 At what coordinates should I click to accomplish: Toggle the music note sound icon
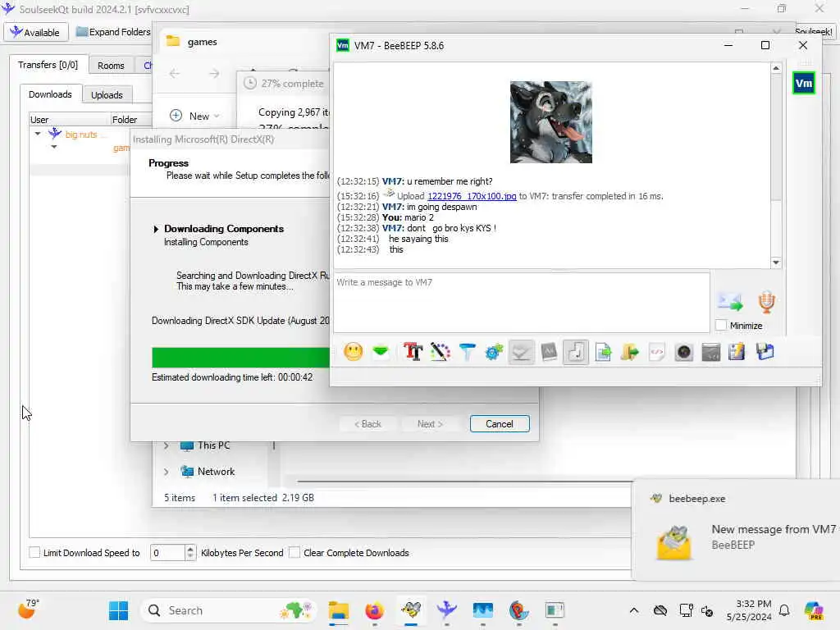coord(576,352)
